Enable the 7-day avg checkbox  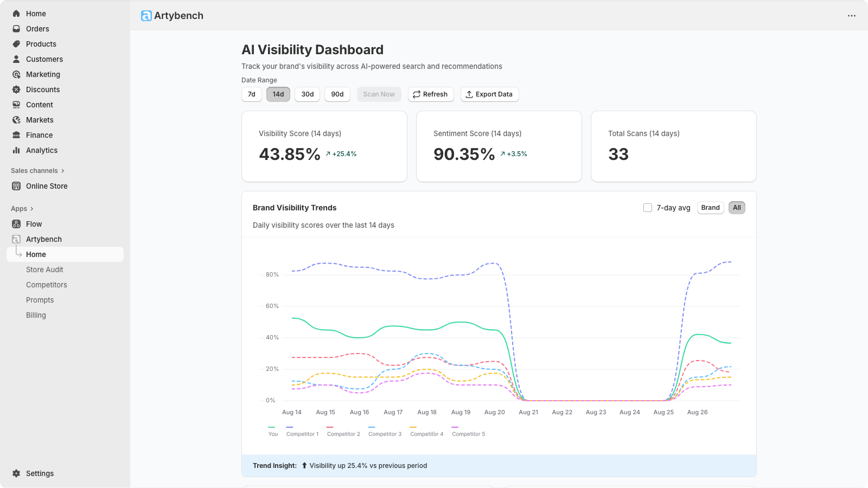tap(648, 208)
